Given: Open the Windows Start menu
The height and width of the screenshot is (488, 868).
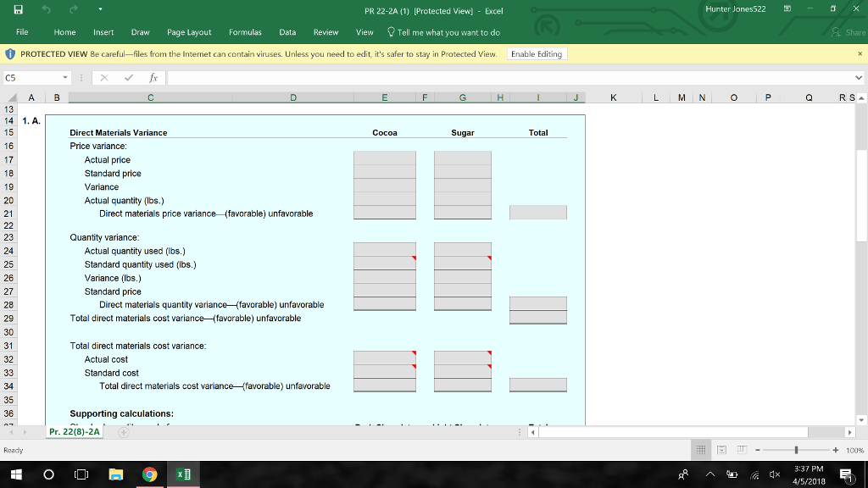Looking at the screenshot, I should click(x=16, y=474).
